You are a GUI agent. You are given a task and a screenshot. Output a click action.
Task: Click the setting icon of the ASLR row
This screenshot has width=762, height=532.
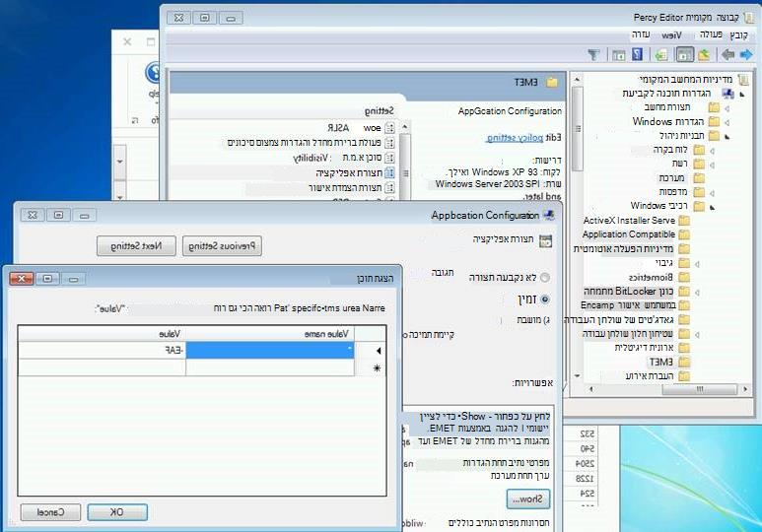click(x=389, y=128)
